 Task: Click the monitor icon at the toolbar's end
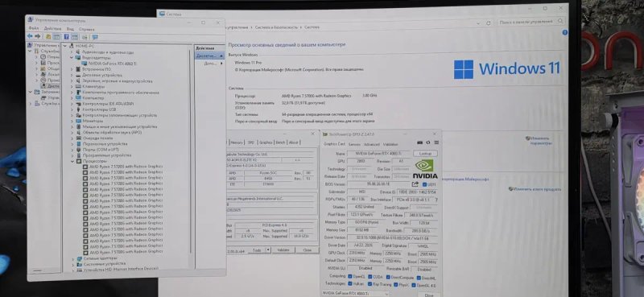(95, 37)
